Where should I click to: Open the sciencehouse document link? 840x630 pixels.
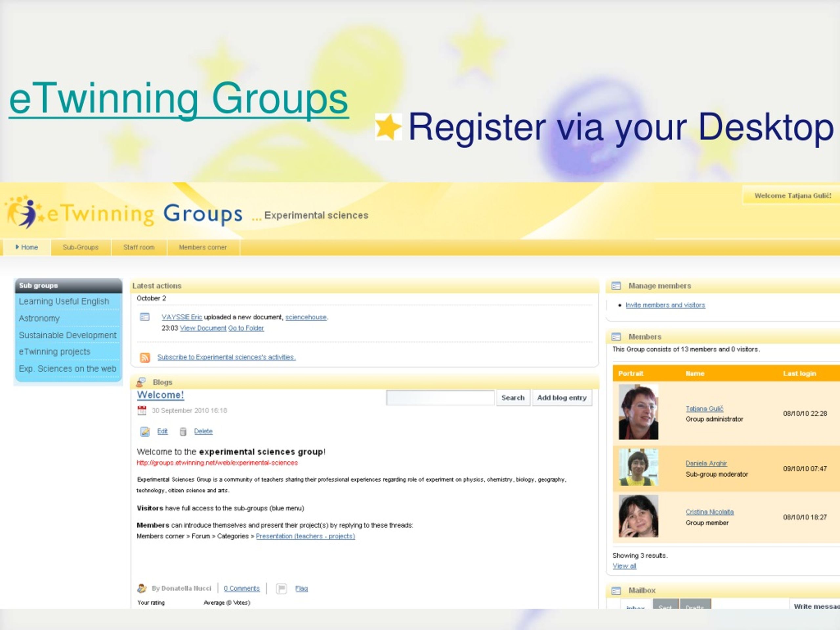click(x=306, y=317)
